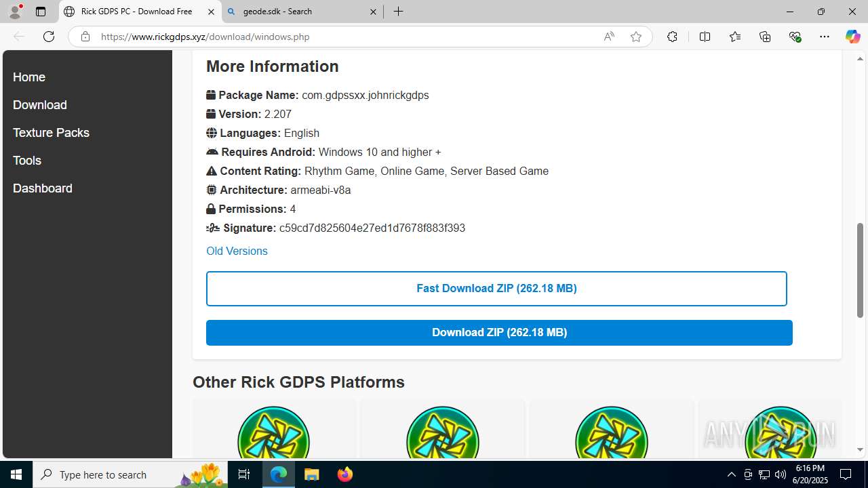This screenshot has height=488, width=868.
Task: Open the network tray icon
Action: coord(764,474)
